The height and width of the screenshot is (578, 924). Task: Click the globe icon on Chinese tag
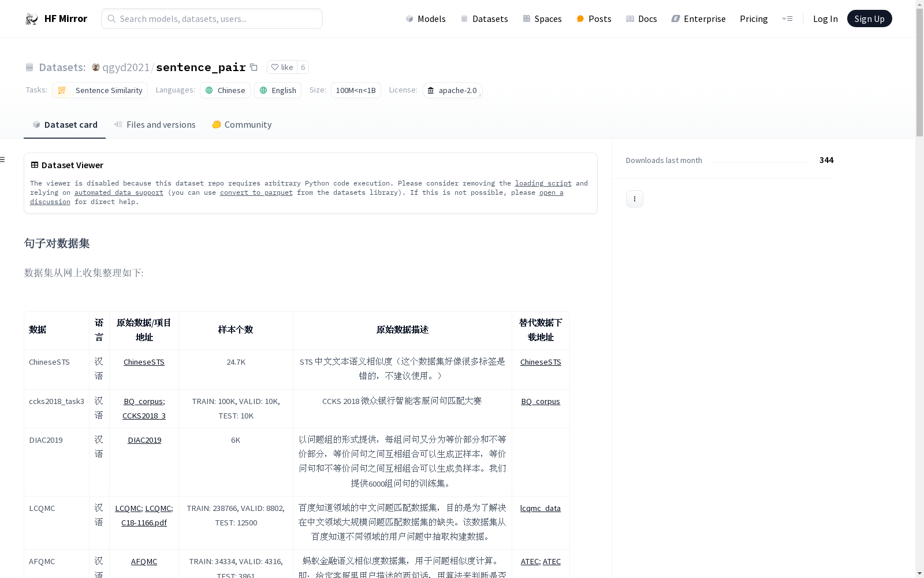click(x=209, y=90)
